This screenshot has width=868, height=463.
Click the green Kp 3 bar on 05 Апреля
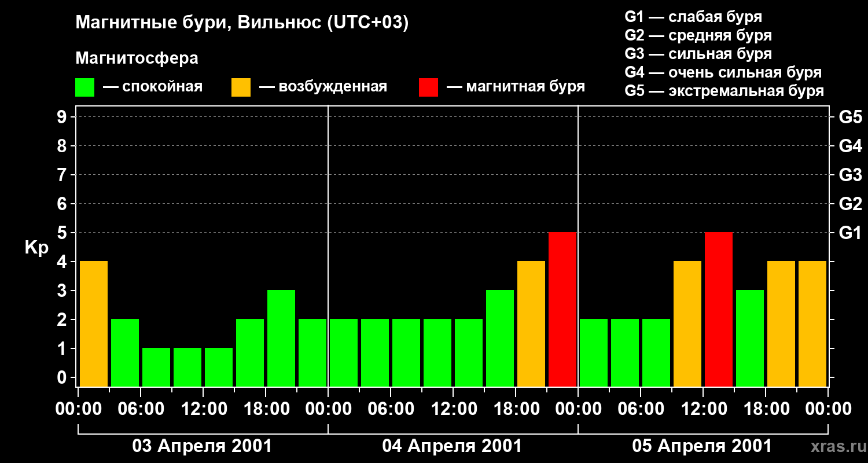750,338
